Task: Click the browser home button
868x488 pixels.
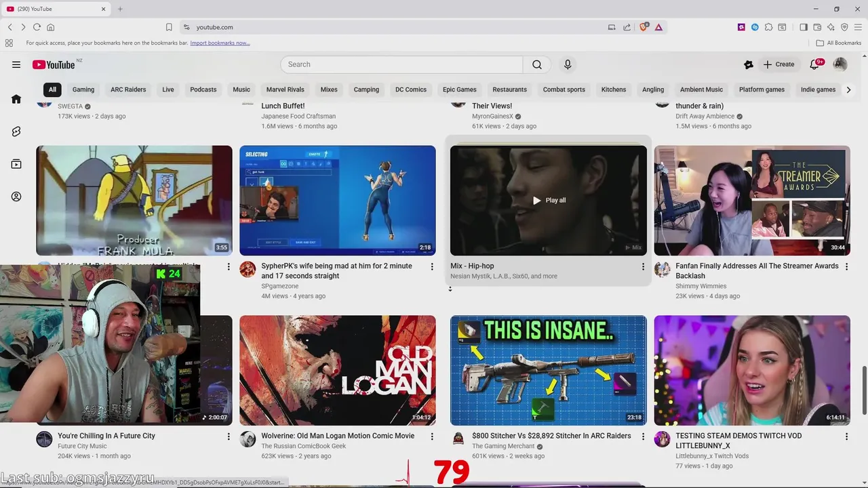Action: pyautogui.click(x=50, y=27)
